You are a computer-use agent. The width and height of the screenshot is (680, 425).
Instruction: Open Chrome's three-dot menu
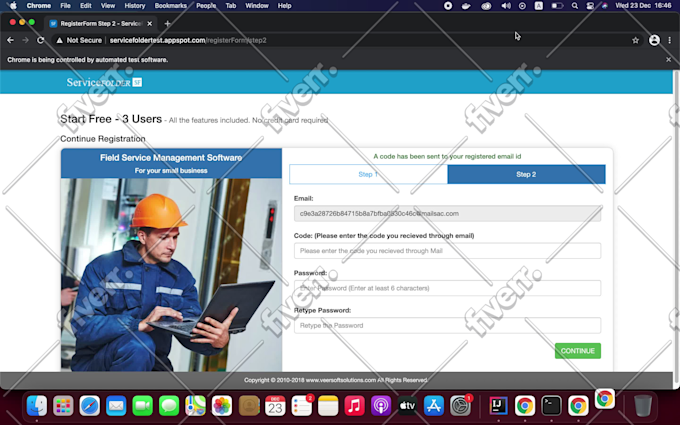[x=670, y=40]
